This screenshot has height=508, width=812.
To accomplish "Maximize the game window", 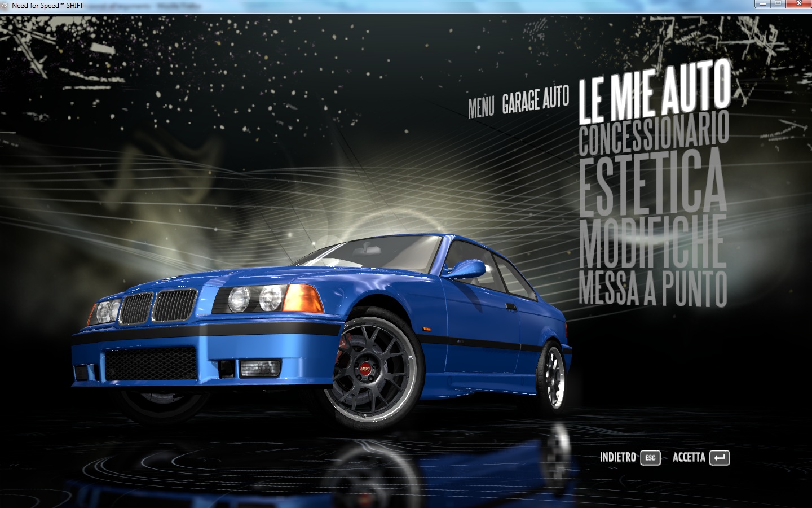I will pos(779,4).
